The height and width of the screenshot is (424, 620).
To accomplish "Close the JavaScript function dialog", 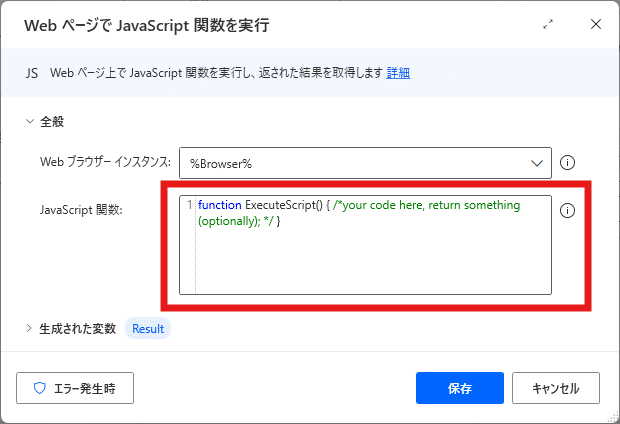I will tap(595, 25).
